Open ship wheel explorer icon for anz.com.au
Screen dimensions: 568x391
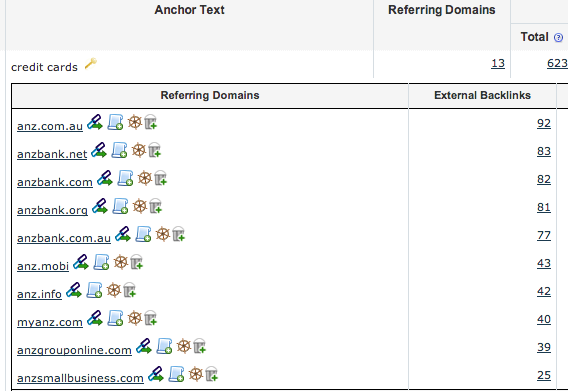tap(135, 122)
